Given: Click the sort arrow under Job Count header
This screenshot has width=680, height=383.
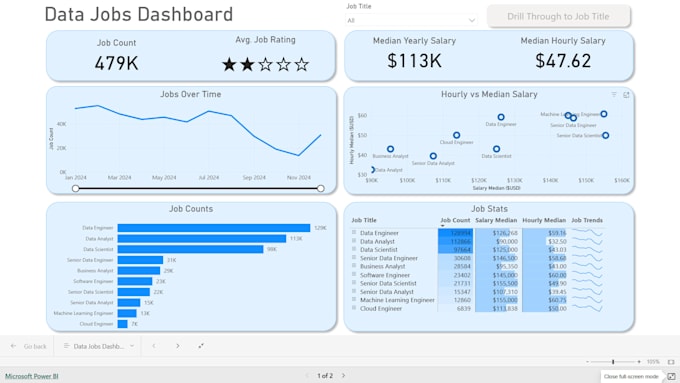Looking at the screenshot, I should (443, 226).
